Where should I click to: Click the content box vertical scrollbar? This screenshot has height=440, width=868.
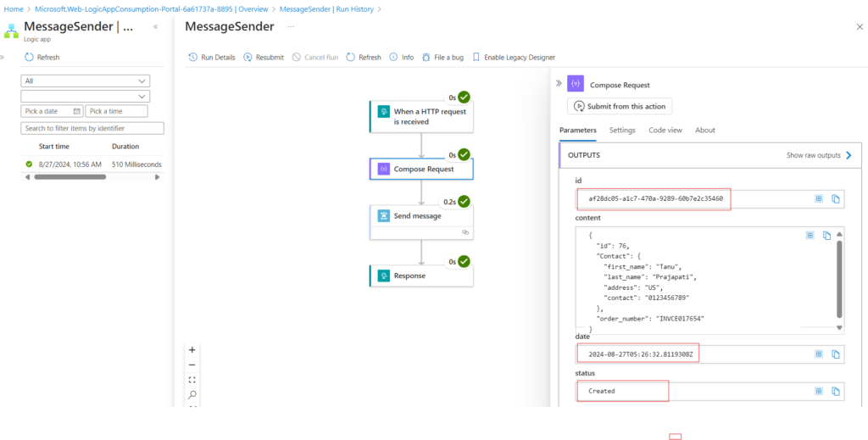point(839,279)
